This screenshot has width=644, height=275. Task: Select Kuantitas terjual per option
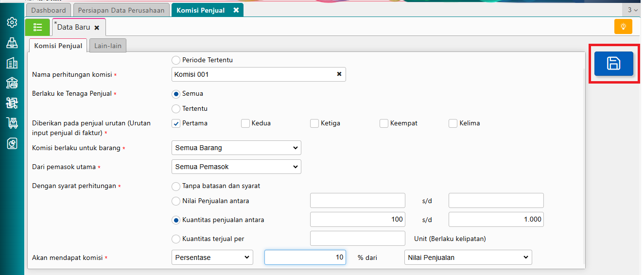click(176, 239)
